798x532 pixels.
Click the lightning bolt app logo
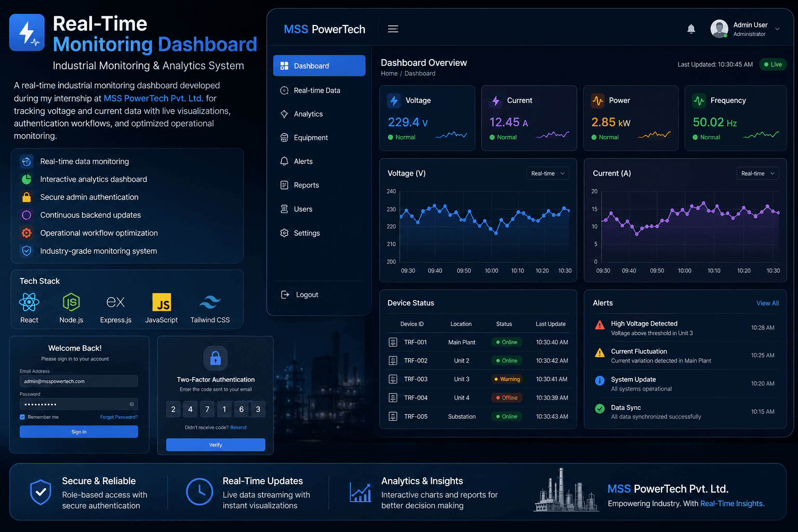[27, 32]
